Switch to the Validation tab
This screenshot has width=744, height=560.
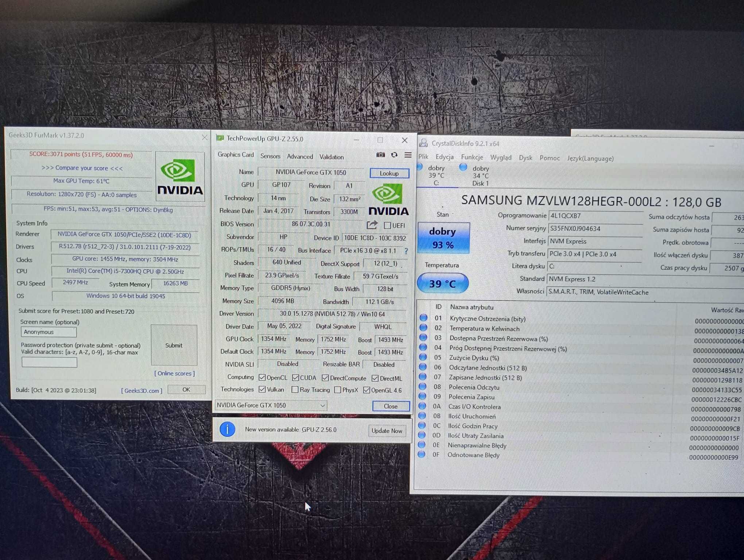click(x=332, y=157)
